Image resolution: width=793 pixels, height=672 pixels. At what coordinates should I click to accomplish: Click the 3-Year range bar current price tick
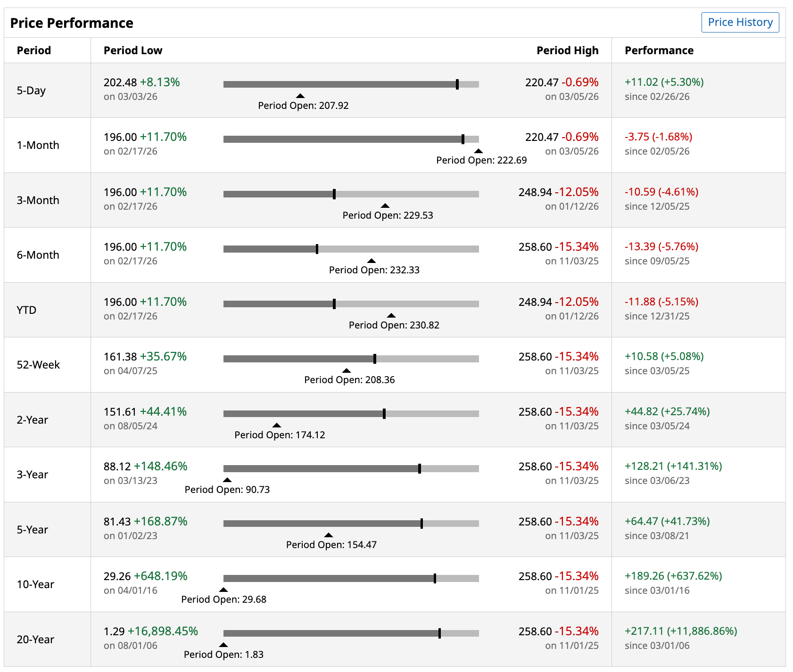(x=419, y=468)
